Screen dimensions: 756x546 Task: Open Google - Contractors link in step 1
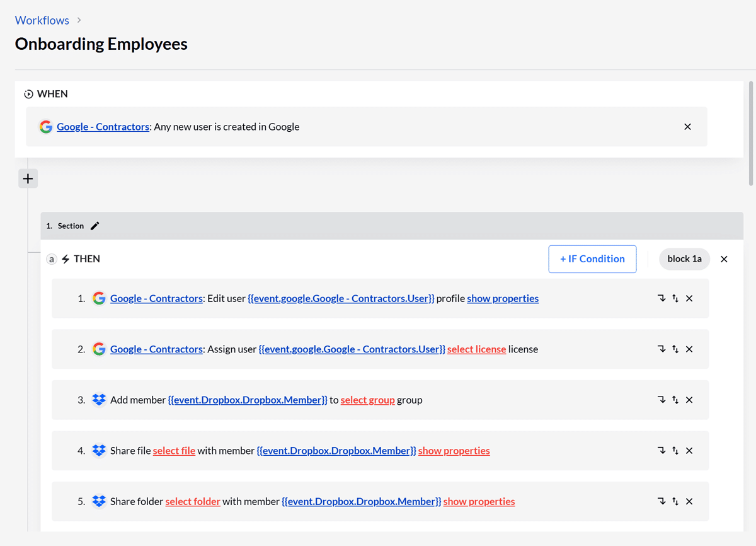pos(156,298)
